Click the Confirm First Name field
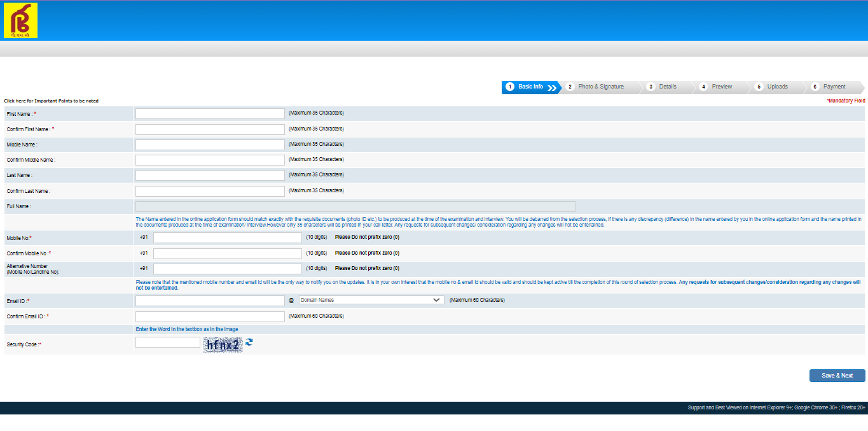Screen dimensions: 868x431 [x=210, y=129]
